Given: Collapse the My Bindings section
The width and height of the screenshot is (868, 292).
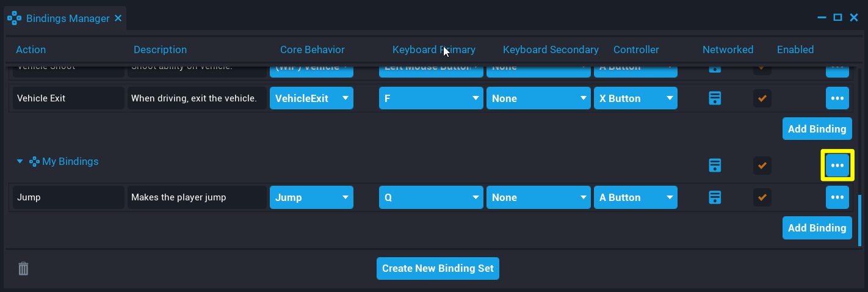Looking at the screenshot, I should 20,162.
